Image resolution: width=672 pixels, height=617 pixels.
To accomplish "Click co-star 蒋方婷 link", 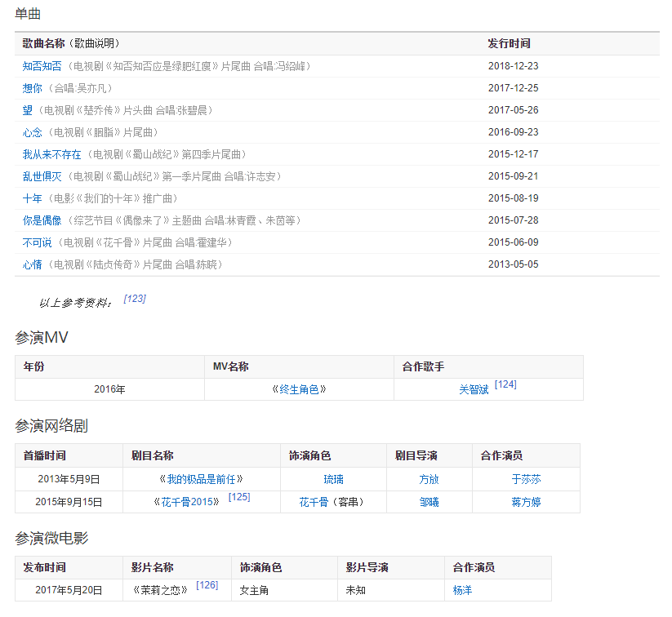I will point(526,502).
